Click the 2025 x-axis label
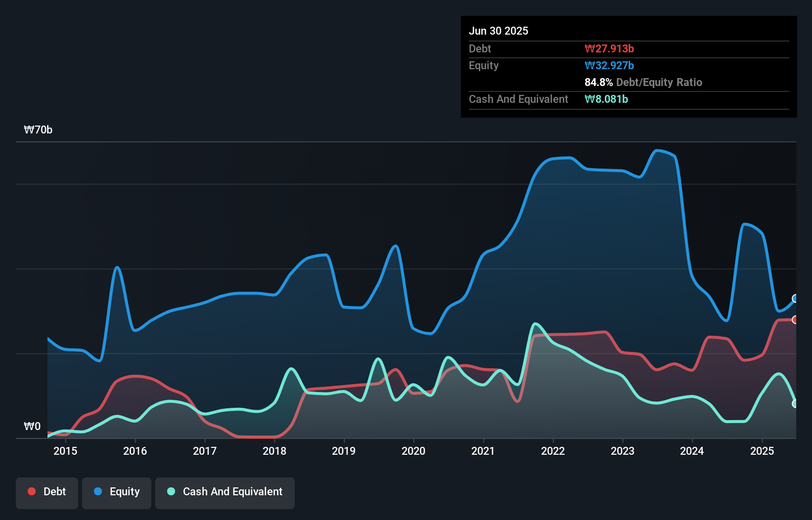Viewport: 812px width, 520px height. click(x=762, y=451)
